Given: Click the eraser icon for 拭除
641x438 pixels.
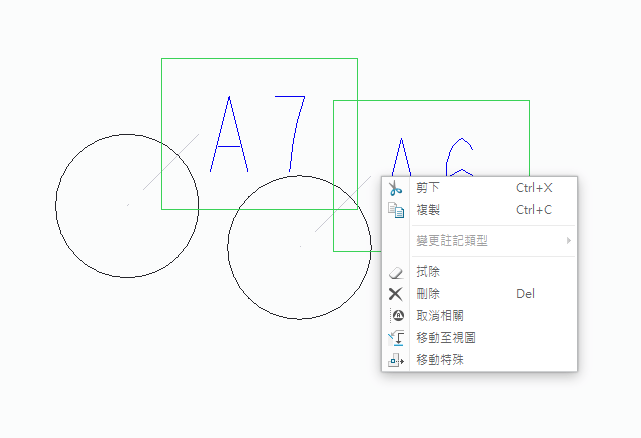Looking at the screenshot, I should 395,272.
